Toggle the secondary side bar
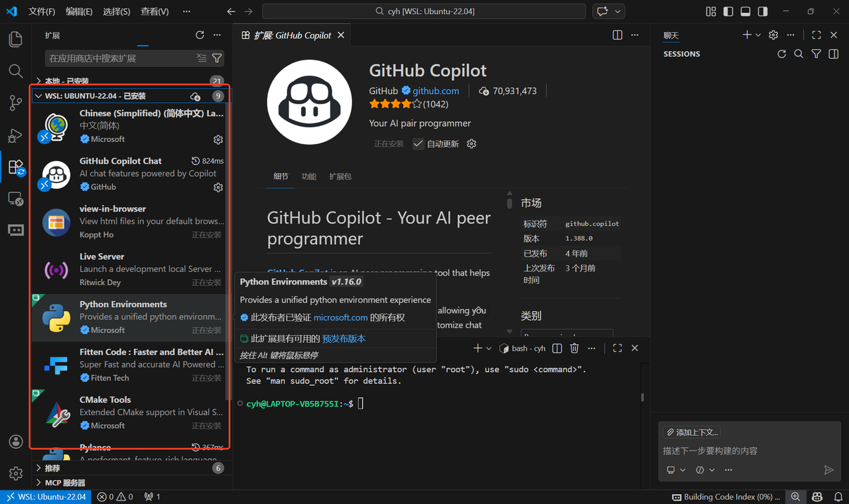The height and width of the screenshot is (504, 849). 763,11
